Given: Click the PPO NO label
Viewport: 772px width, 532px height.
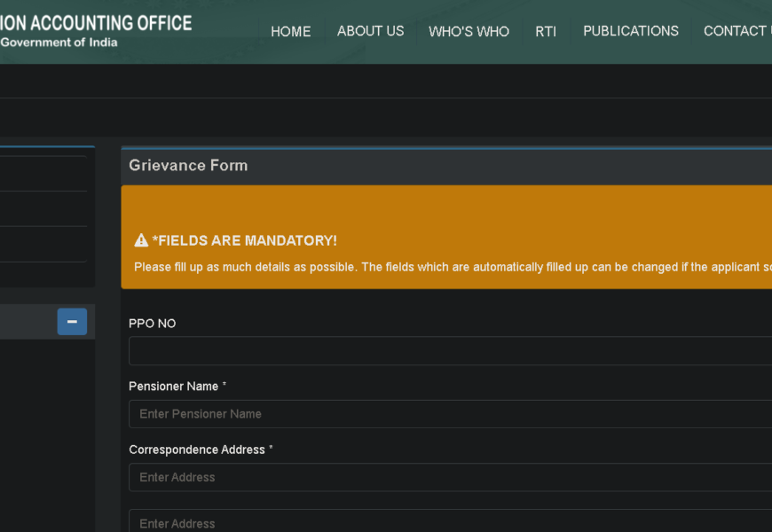Looking at the screenshot, I should 152,324.
